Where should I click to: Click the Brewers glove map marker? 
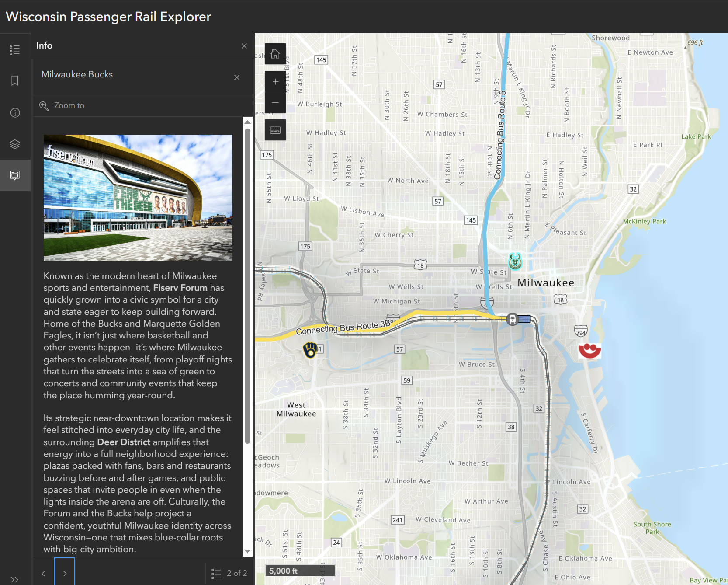pyautogui.click(x=310, y=350)
